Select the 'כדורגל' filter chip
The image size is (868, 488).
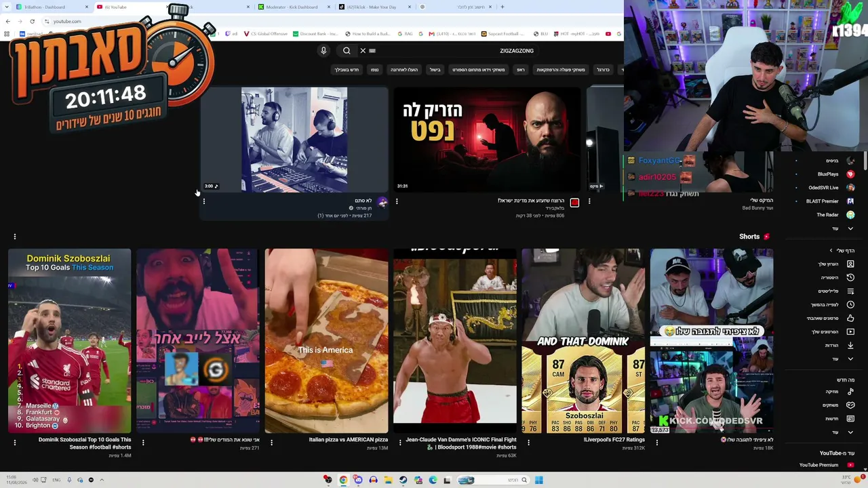pos(603,70)
